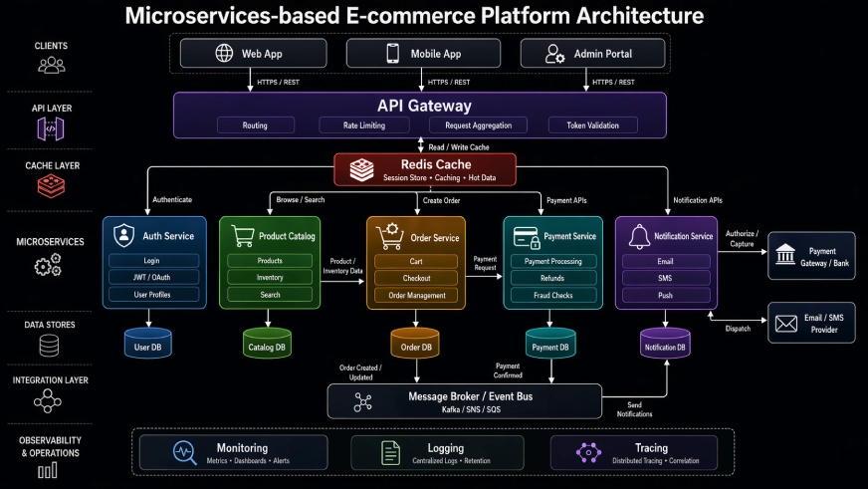Screen dimensions: 868x489
Task: Click Fraud Checks in Payment Service
Action: click(552, 295)
